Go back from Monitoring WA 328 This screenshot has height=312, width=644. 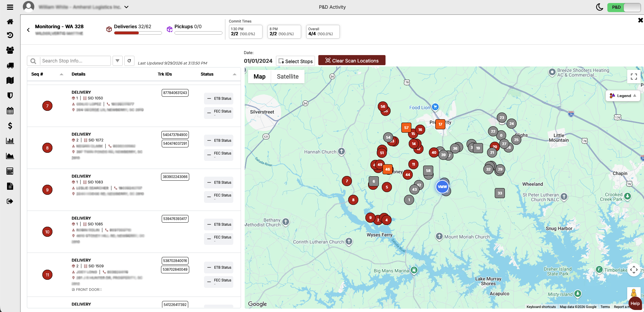[28, 30]
